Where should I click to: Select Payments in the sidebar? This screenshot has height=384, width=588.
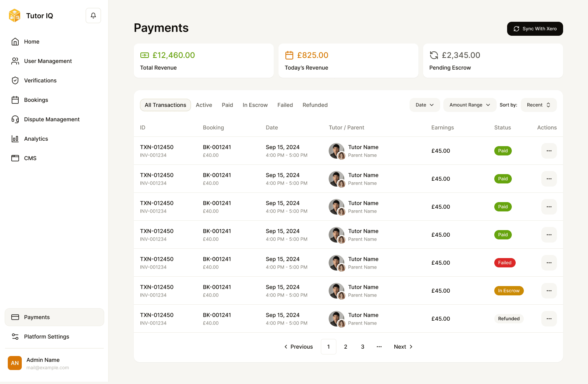pos(54,317)
